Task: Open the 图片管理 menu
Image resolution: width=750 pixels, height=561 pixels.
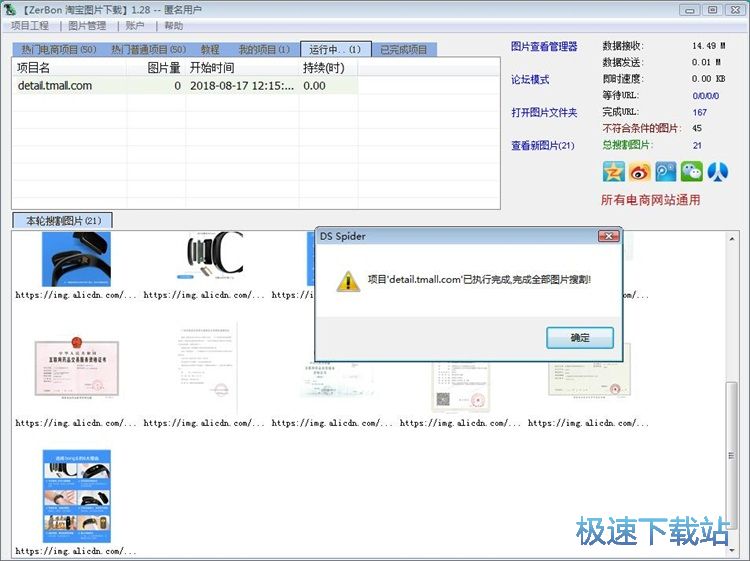Action: tap(87, 26)
